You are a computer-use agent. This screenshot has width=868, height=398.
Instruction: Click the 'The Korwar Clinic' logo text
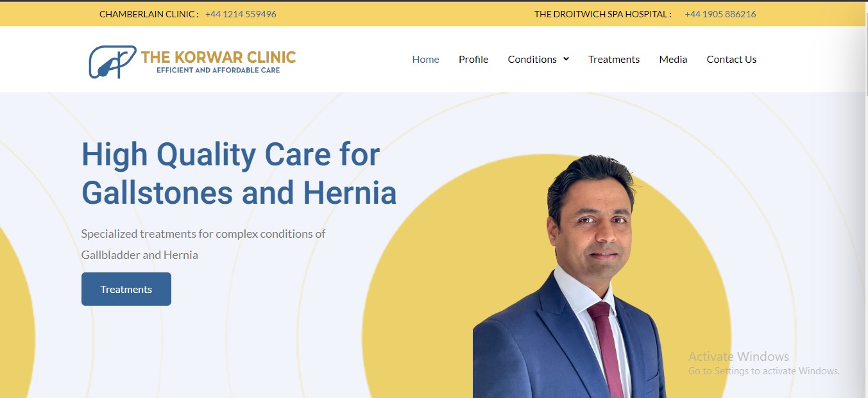(218, 57)
